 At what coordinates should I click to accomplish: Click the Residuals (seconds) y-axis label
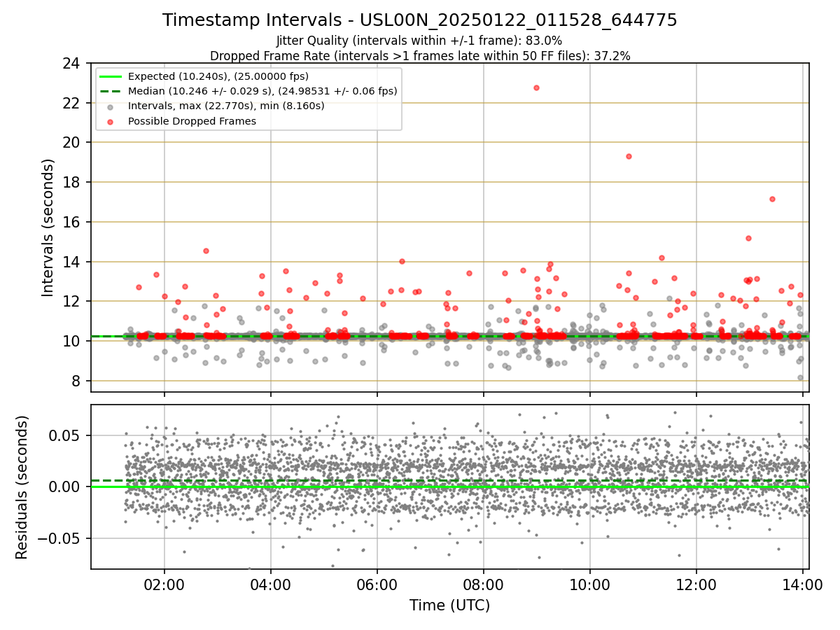(22, 487)
